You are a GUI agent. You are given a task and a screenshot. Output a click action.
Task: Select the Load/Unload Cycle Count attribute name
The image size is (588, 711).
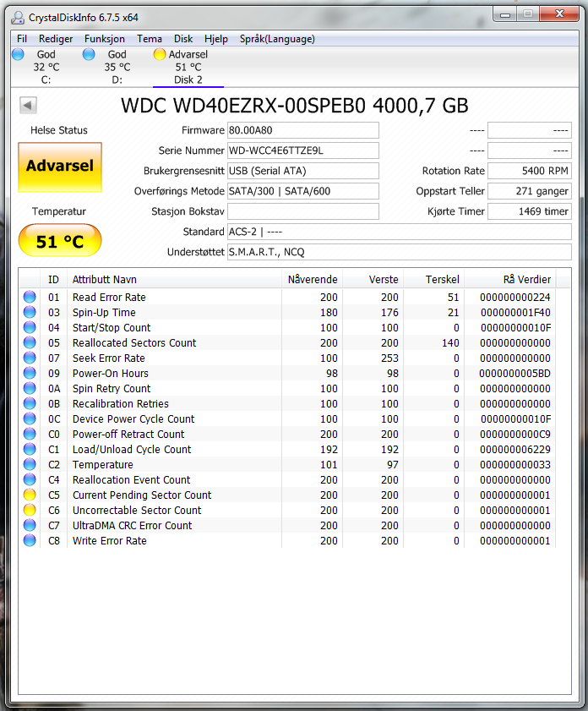tap(132, 450)
